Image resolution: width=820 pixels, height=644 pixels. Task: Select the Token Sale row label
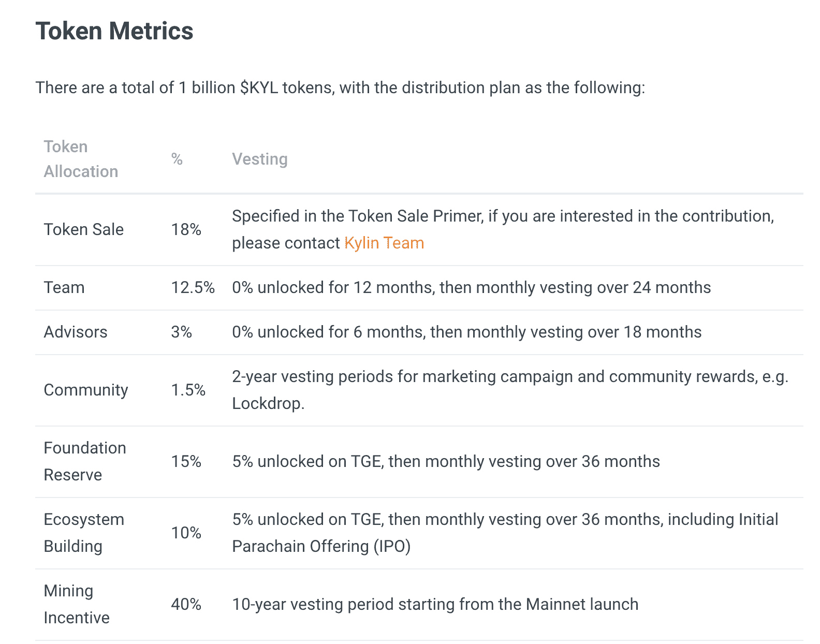tap(83, 229)
